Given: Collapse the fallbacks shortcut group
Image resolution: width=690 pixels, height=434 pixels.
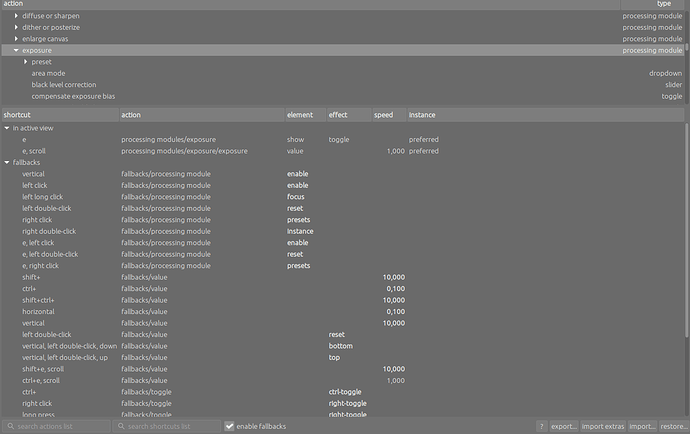Looking at the screenshot, I should click(7, 162).
